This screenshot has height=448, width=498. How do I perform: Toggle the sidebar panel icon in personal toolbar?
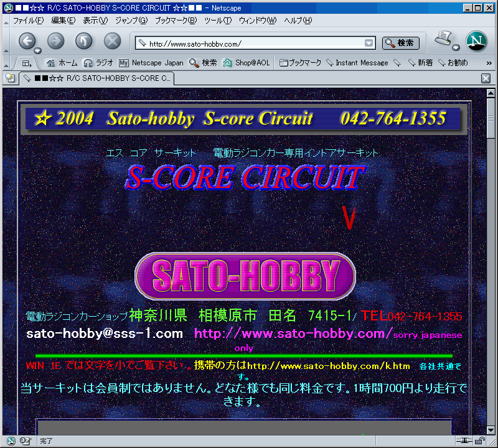coord(27,63)
